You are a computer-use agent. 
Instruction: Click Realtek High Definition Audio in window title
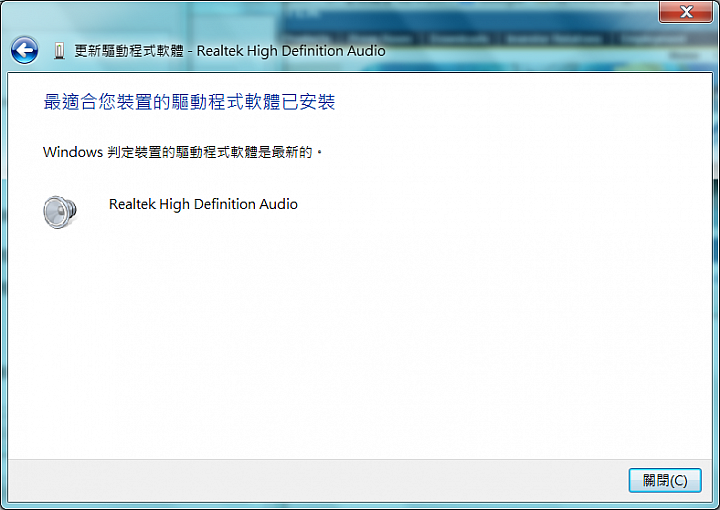coord(291,51)
